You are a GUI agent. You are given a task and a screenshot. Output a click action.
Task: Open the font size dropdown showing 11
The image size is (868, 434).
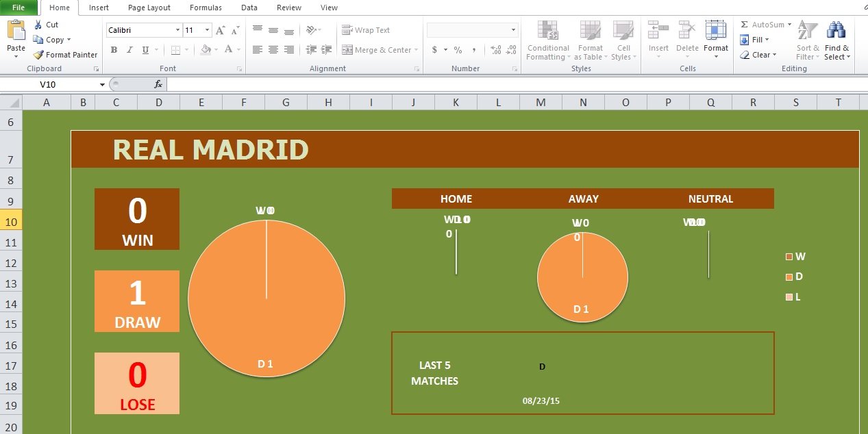tap(208, 30)
